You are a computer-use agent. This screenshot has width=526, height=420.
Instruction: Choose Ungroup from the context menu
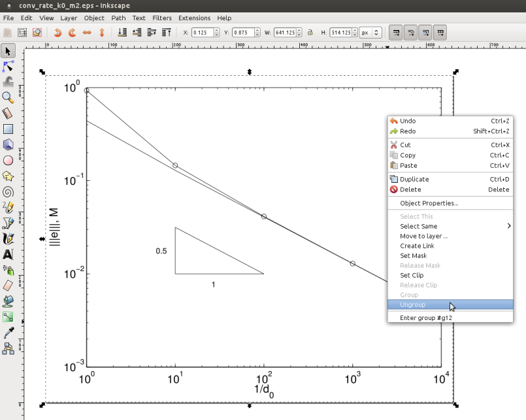click(412, 304)
